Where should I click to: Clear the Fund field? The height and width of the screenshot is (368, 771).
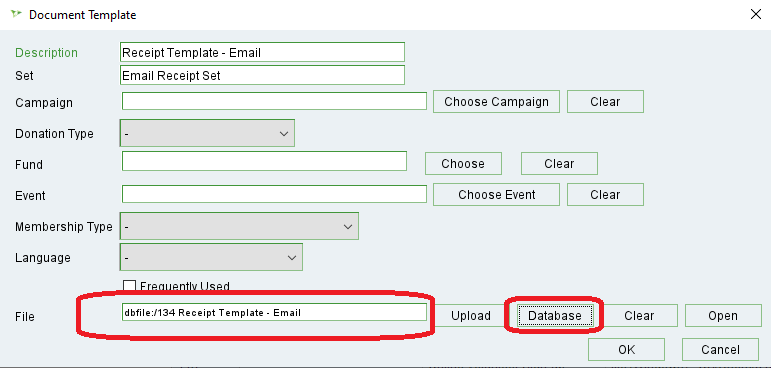click(x=559, y=163)
